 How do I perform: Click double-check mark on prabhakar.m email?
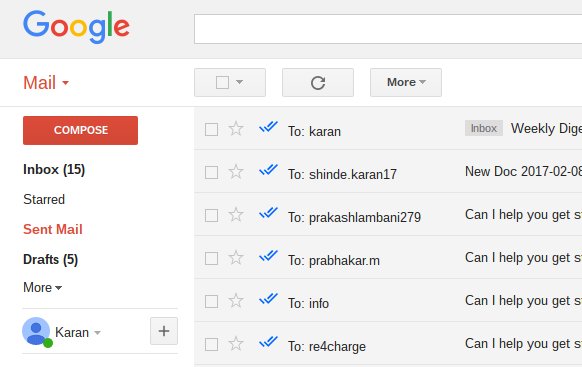(x=268, y=256)
